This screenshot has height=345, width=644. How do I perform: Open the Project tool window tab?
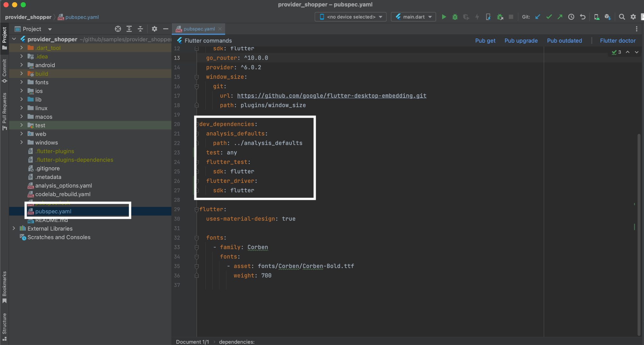(x=4, y=38)
